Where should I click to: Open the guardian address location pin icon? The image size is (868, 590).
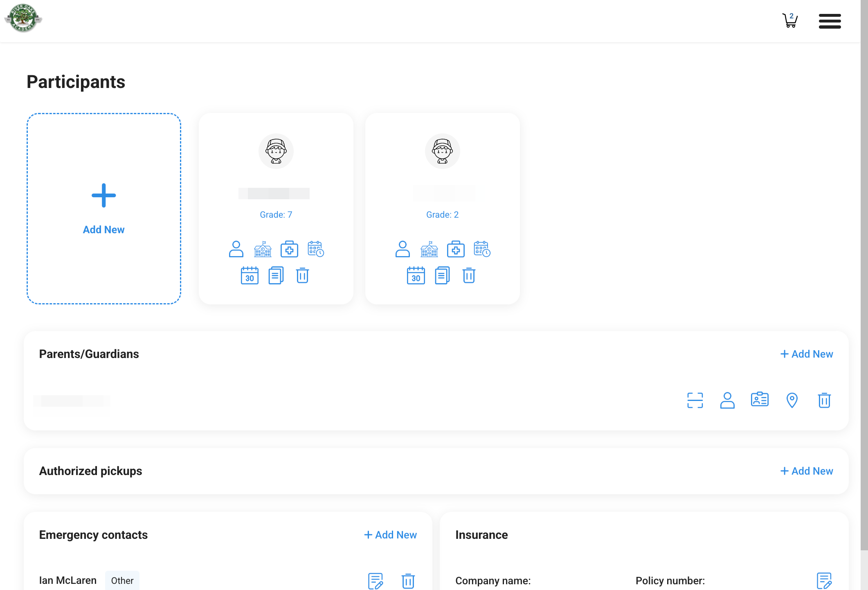(x=792, y=400)
